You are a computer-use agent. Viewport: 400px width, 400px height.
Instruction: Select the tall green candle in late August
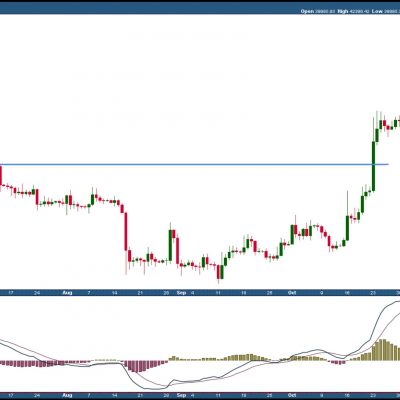(170, 245)
